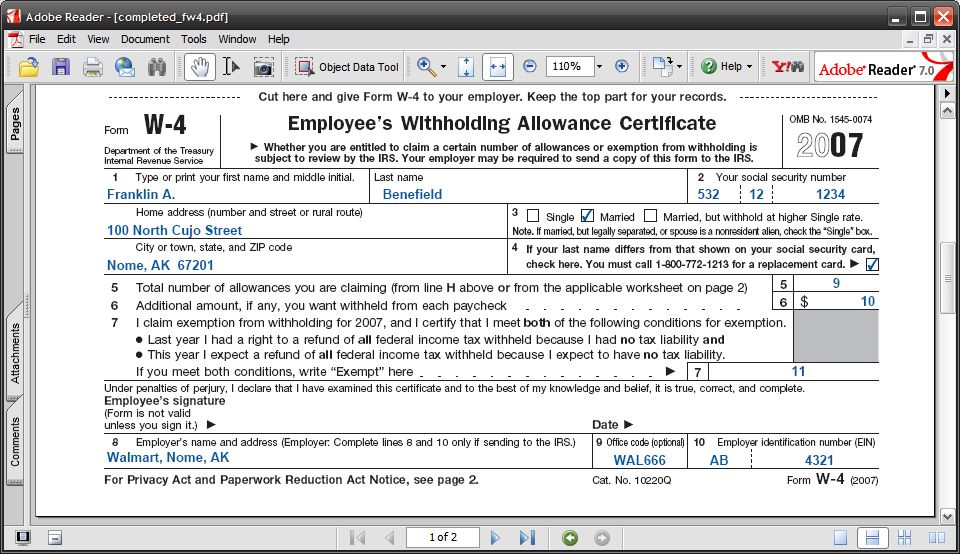Screen dimensions: 960x554
Task: Click the Yahoo toolbar icon
Action: (x=787, y=66)
